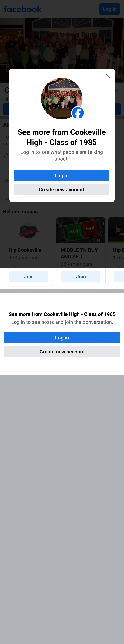Viewport: 124px width, 644px height.
Task: Click the Facebook badge on the group photo
Action: [x=78, y=113]
